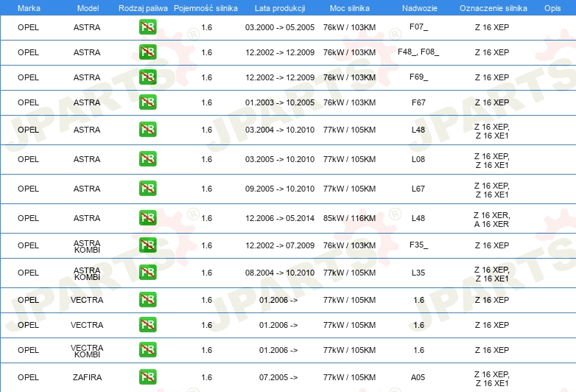
Task: Select body code F69_
Action: (x=418, y=77)
